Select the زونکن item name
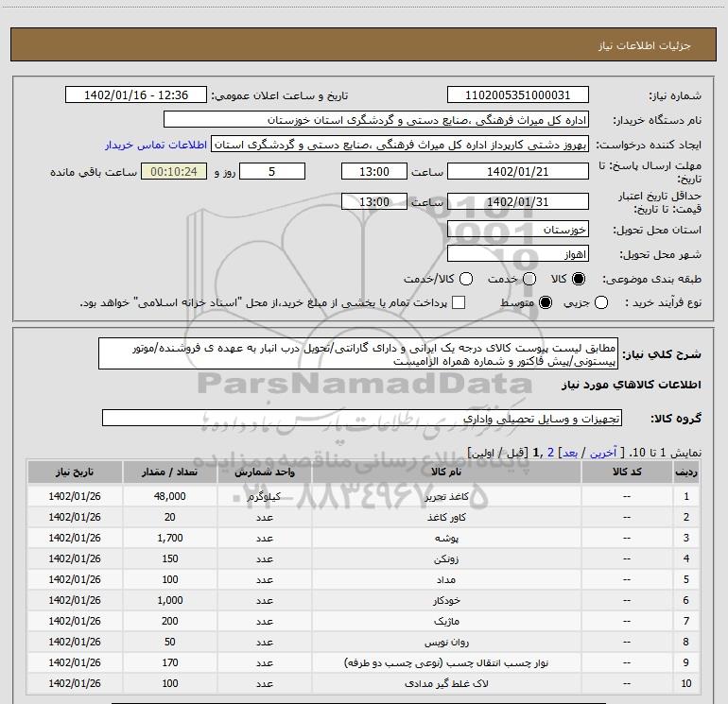Image resolution: width=728 pixels, height=704 pixels. coord(446,558)
